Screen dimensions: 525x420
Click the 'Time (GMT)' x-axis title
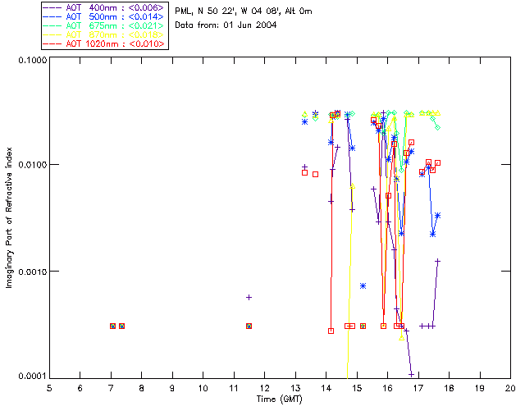[x=280, y=398]
